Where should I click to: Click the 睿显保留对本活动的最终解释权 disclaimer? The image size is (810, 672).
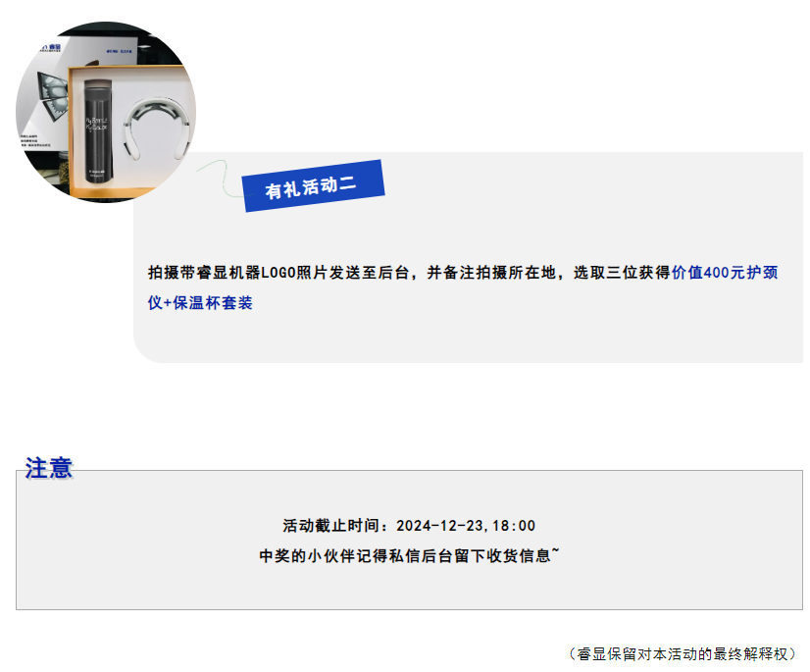[x=682, y=654]
